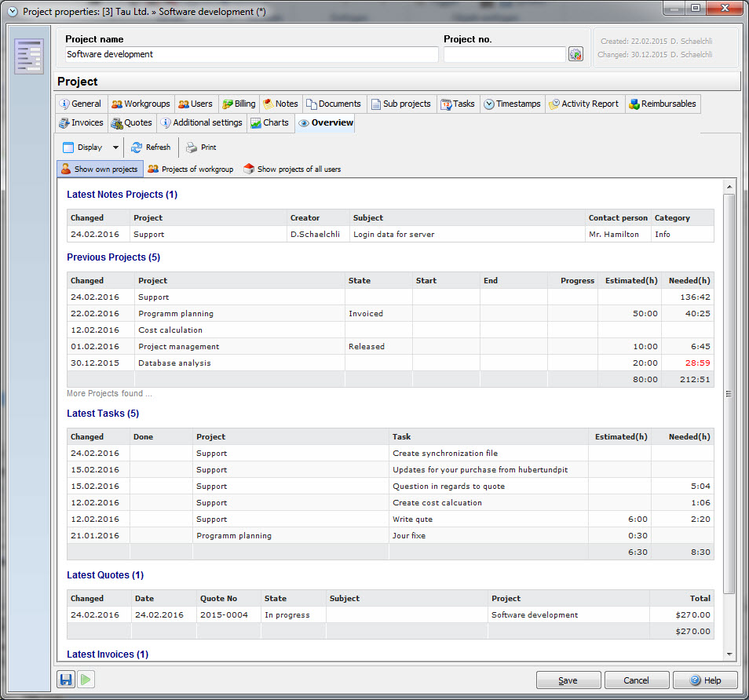749x700 pixels.
Task: Open Help with the Help button
Action: [704, 680]
